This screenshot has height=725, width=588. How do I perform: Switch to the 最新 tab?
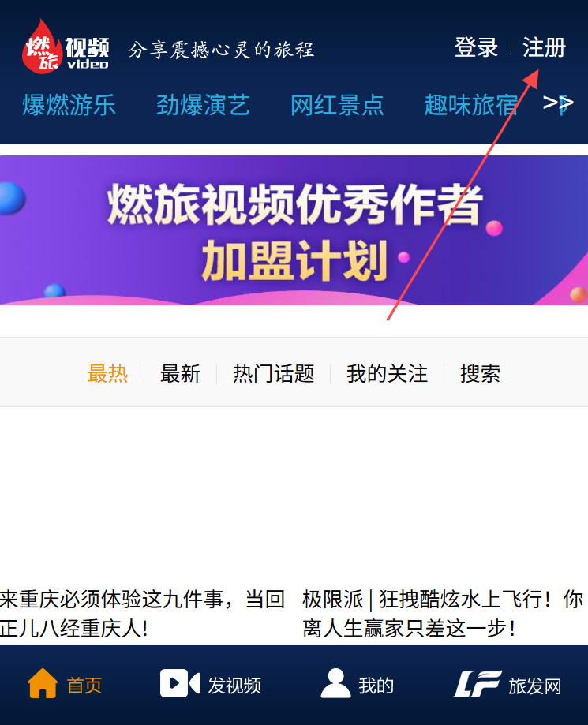180,373
